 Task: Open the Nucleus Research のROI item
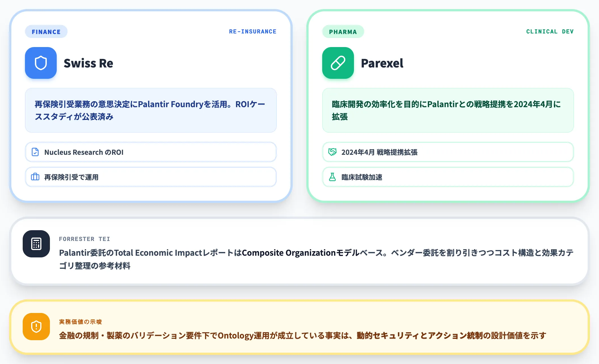pyautogui.click(x=151, y=152)
